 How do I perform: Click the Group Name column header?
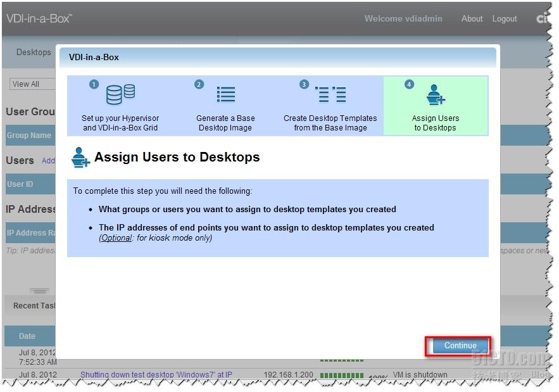pos(29,136)
